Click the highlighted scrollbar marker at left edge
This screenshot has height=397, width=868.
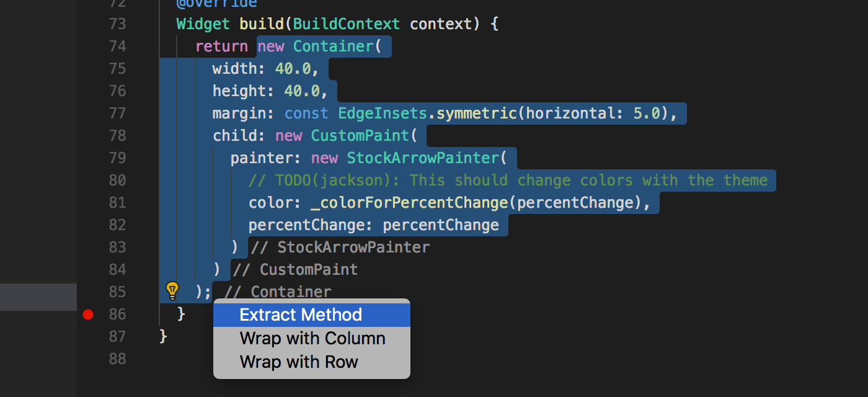(x=38, y=297)
